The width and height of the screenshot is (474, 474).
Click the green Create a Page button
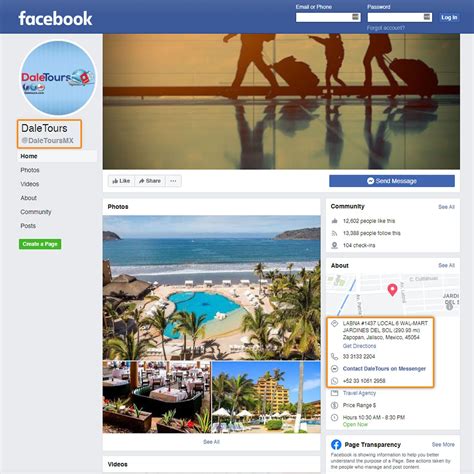tap(40, 244)
